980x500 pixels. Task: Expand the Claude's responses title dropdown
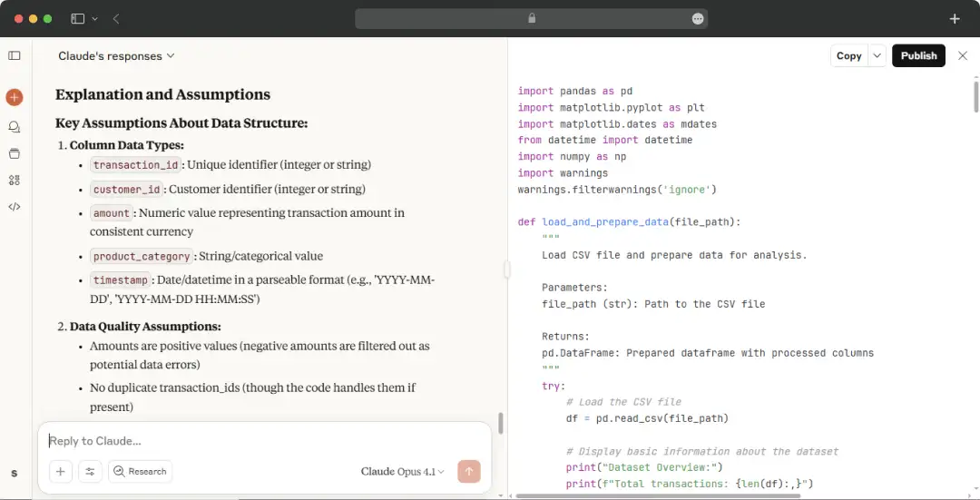(116, 55)
